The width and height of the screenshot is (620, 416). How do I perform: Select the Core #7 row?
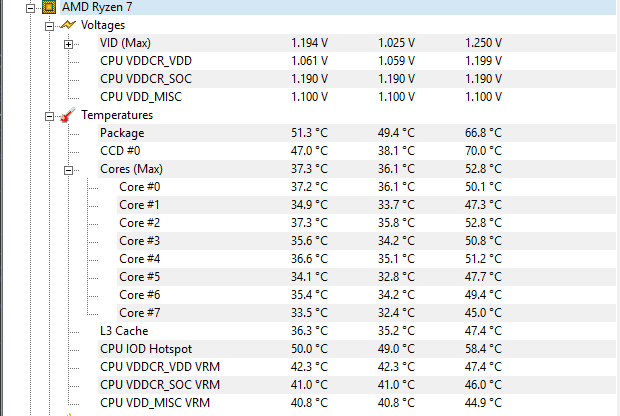click(x=367, y=313)
